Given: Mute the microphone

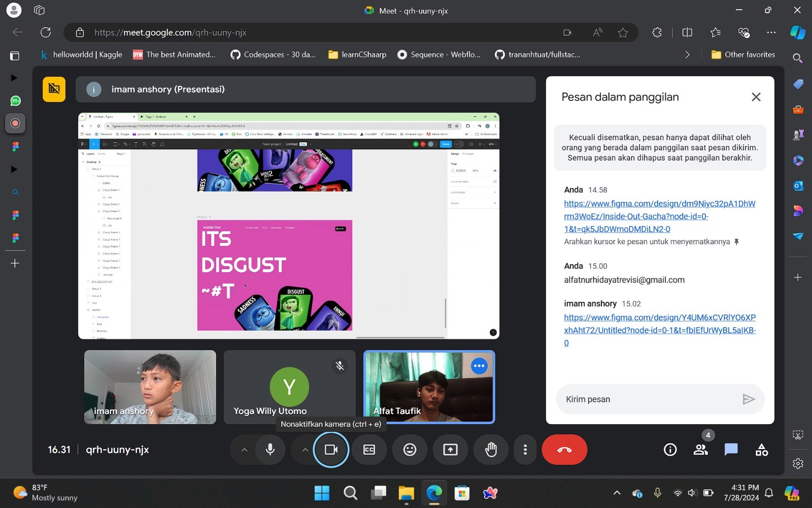Looking at the screenshot, I should click(x=270, y=449).
